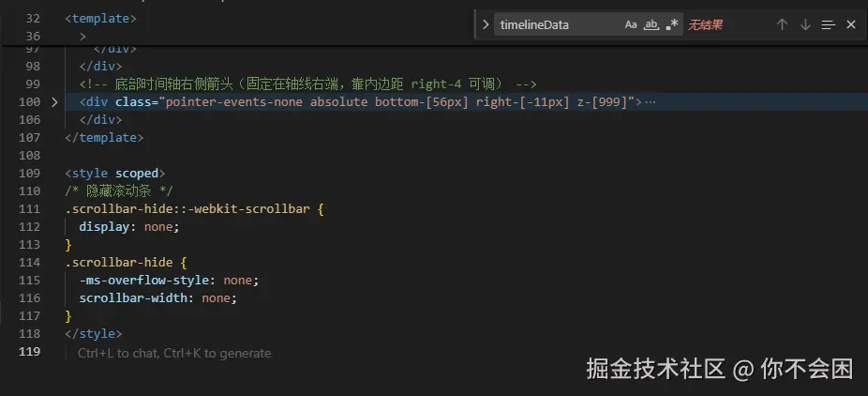The width and height of the screenshot is (868, 396).
Task: Toggle Find in Selection icon
Action: (828, 25)
